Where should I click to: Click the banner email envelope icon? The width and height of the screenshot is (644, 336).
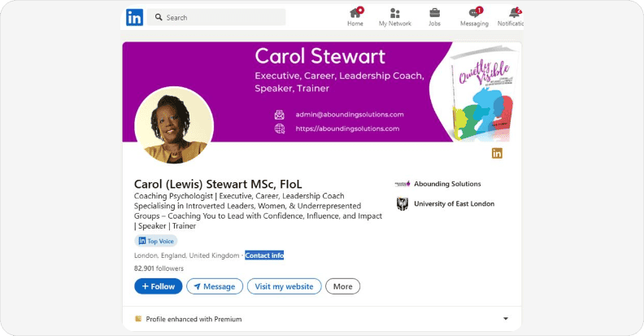[x=280, y=115]
